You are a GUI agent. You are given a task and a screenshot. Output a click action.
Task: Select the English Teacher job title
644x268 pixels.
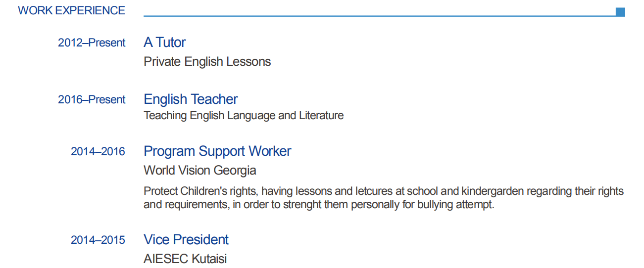[191, 99]
